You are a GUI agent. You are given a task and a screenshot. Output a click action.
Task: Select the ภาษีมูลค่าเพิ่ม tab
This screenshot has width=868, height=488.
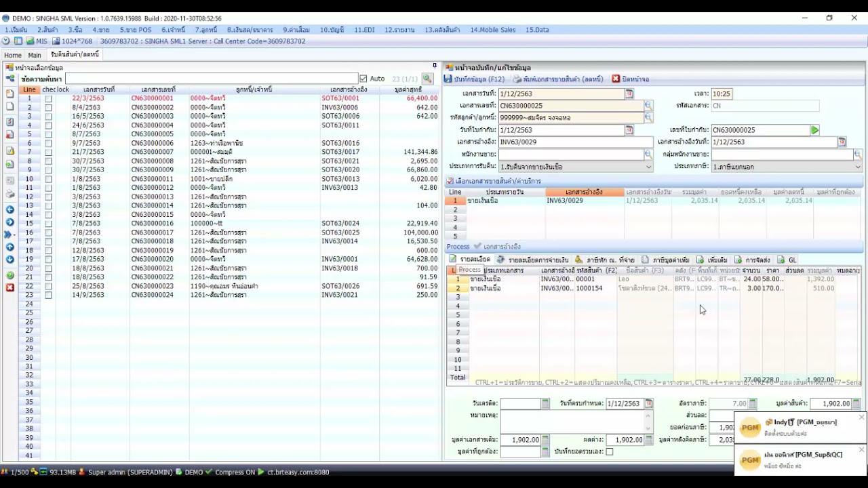[x=665, y=260]
